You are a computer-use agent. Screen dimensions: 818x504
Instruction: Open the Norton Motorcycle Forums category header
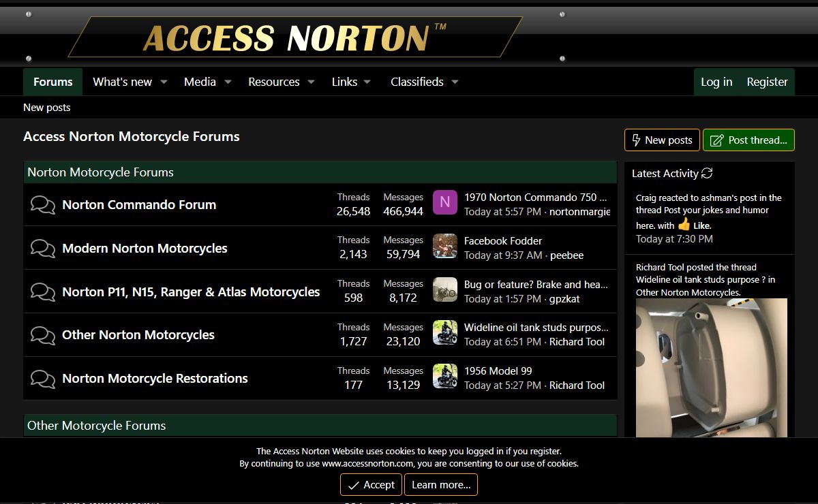click(100, 172)
